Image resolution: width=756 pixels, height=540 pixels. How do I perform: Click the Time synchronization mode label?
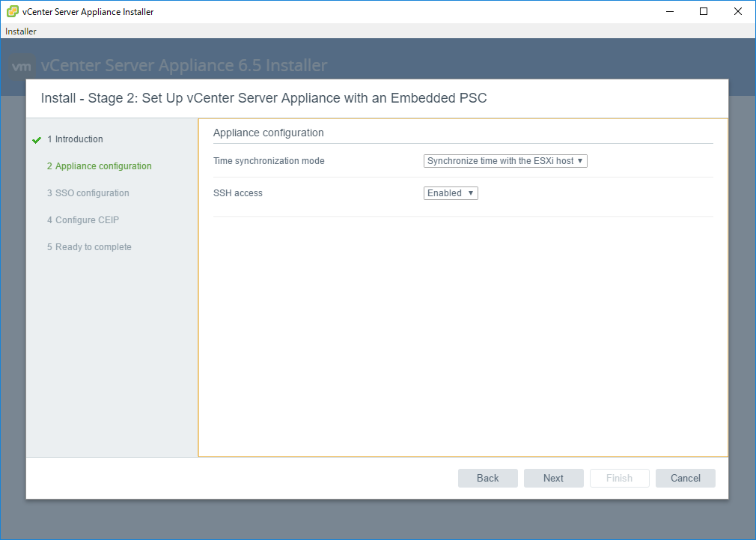tap(269, 161)
